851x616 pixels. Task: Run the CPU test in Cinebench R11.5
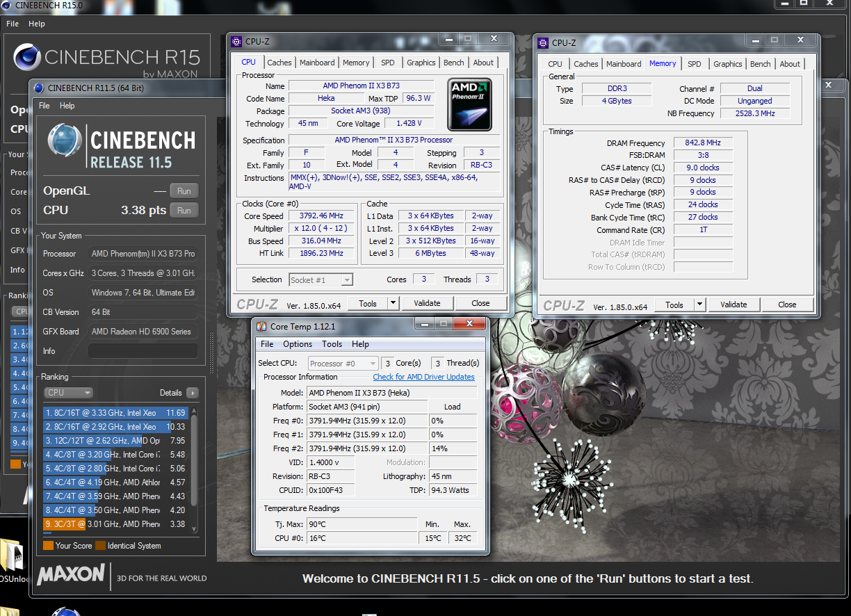pyautogui.click(x=184, y=210)
